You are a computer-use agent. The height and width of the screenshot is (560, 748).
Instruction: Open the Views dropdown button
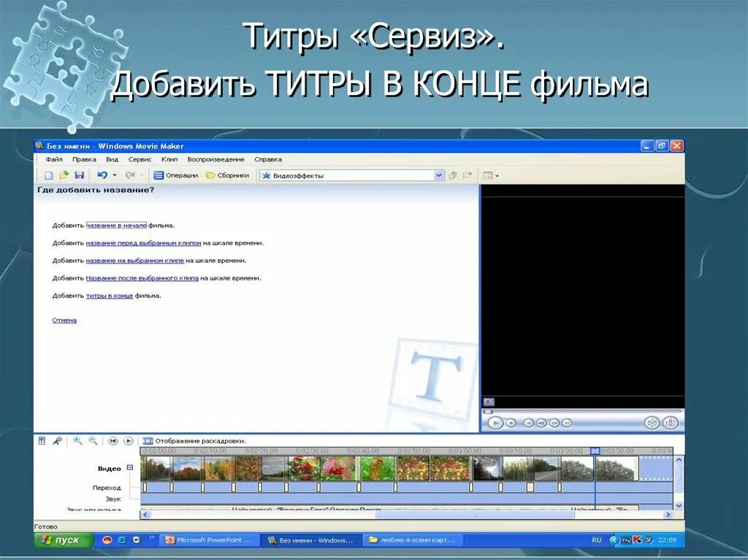pyautogui.click(x=490, y=175)
